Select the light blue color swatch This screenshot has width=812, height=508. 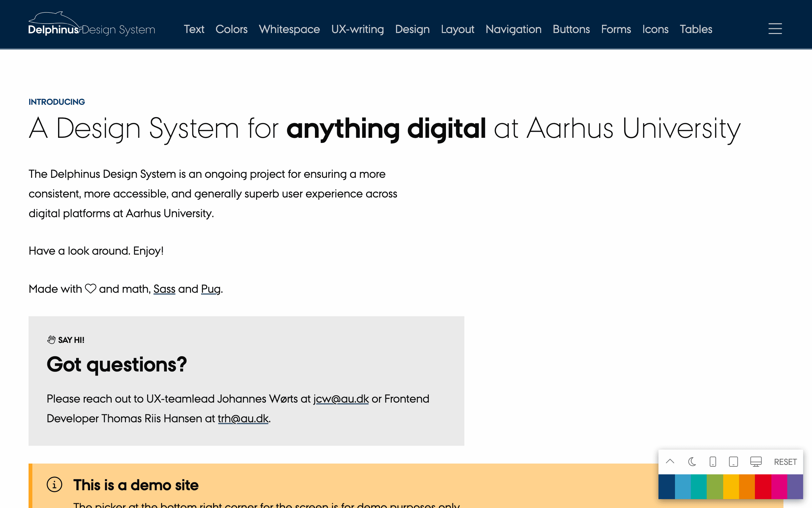683,486
